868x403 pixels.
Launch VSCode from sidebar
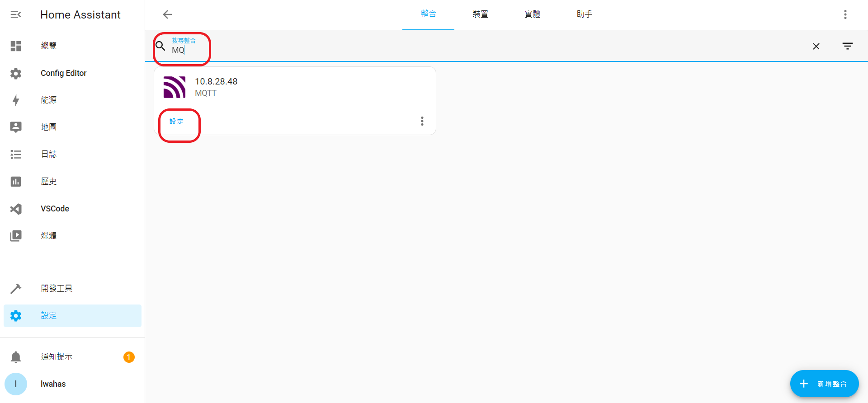[x=55, y=209]
